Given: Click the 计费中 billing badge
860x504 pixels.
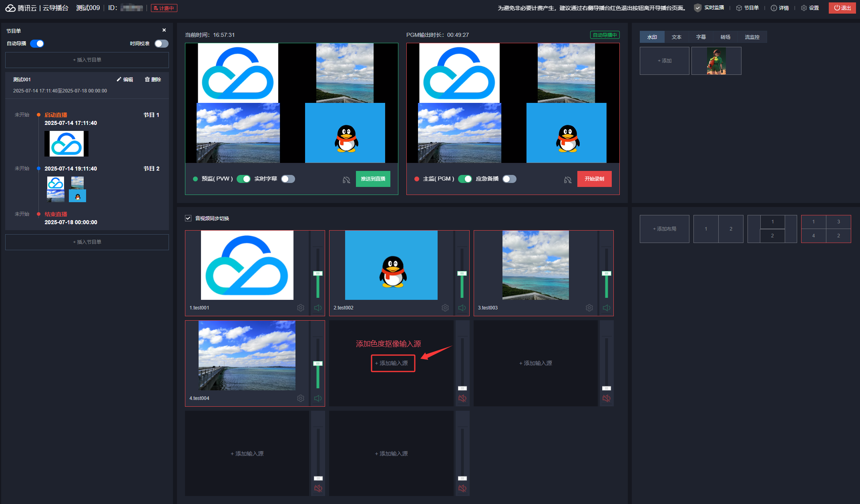Looking at the screenshot, I should tap(164, 8).
